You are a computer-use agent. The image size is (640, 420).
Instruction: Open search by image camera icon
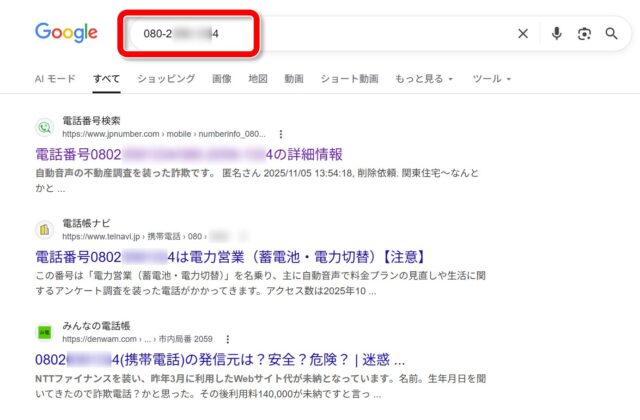click(584, 34)
